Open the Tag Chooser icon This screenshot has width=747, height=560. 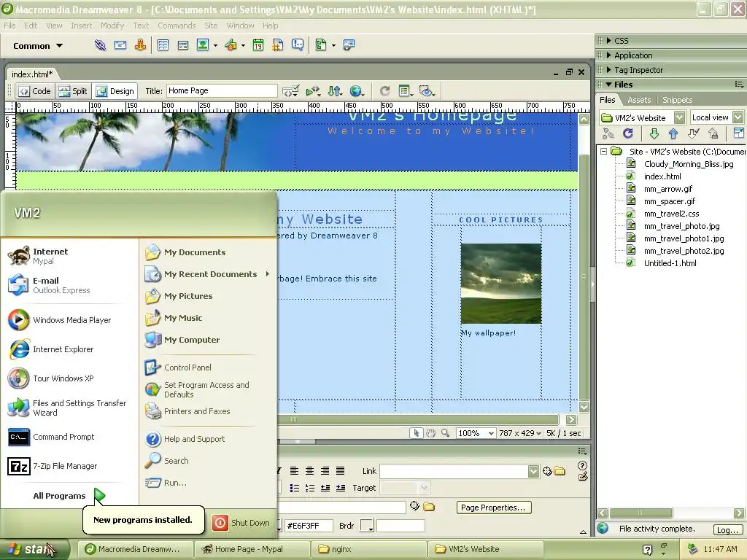349,45
